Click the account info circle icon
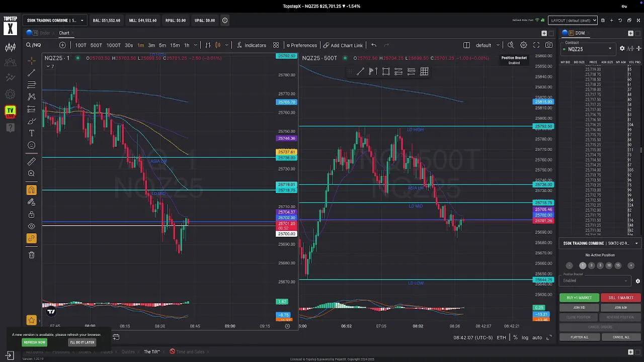The height and width of the screenshot is (362, 644). tap(225, 21)
